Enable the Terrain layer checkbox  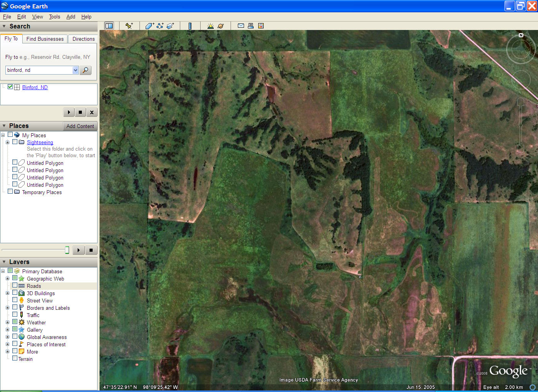pos(15,359)
